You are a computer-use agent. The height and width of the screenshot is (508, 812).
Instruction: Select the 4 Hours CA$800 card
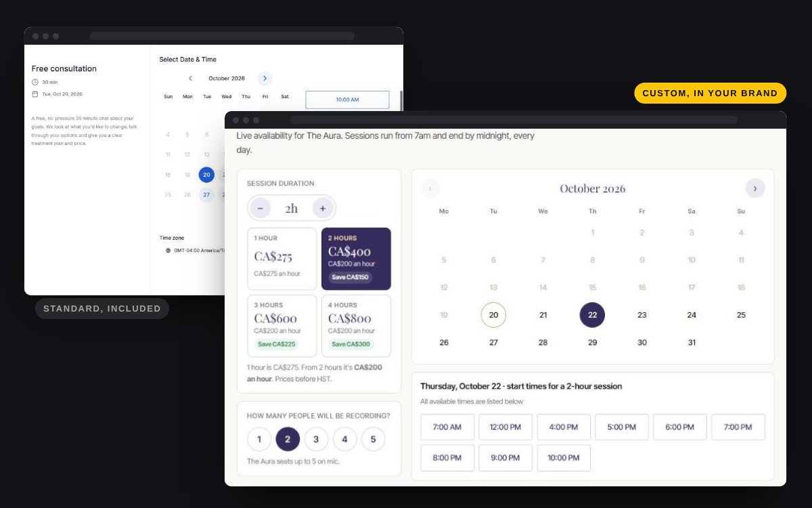pos(356,326)
